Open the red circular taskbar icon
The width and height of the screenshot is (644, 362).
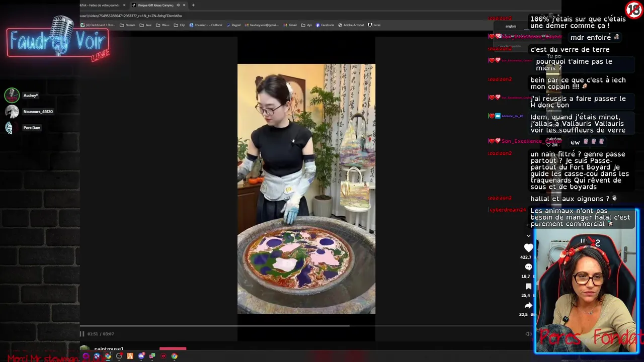coord(163,356)
